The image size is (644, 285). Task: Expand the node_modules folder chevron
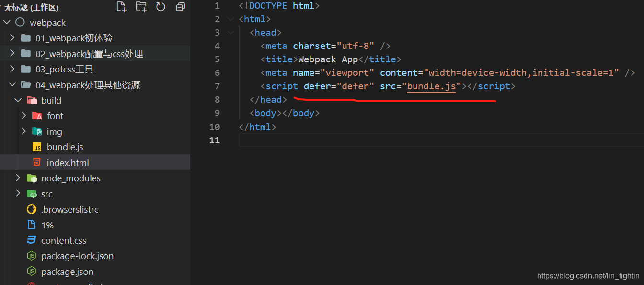pos(18,178)
